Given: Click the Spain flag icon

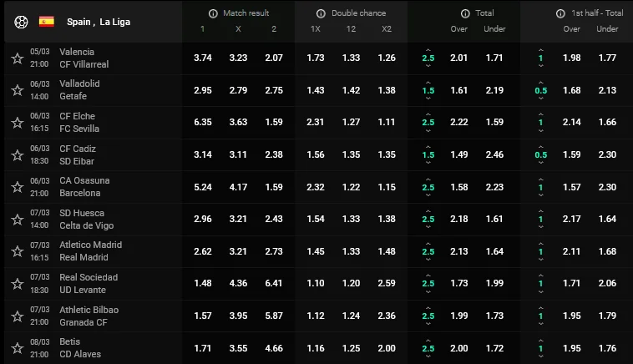Looking at the screenshot, I should [x=47, y=21].
